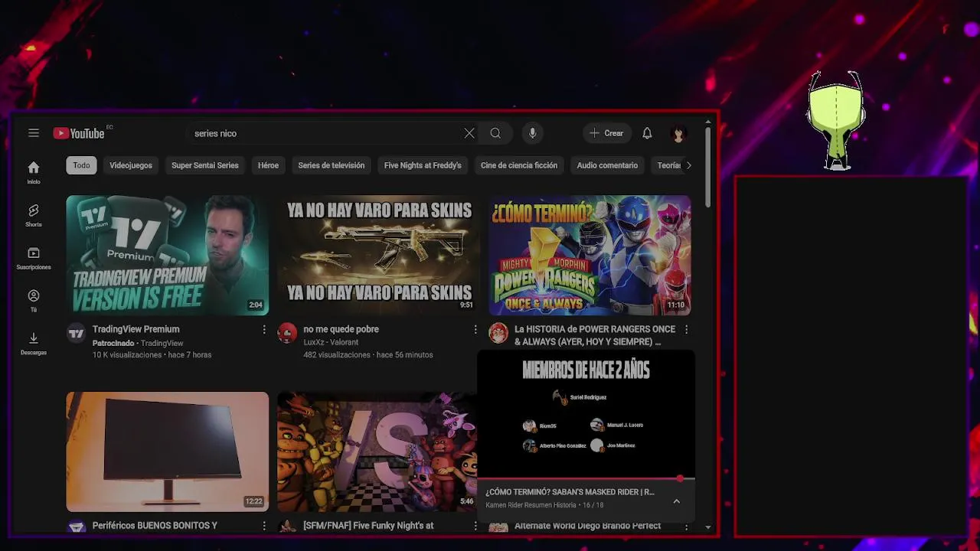Open Suscripciones in the sidebar
Screen dimensions: 980x551
34,259
